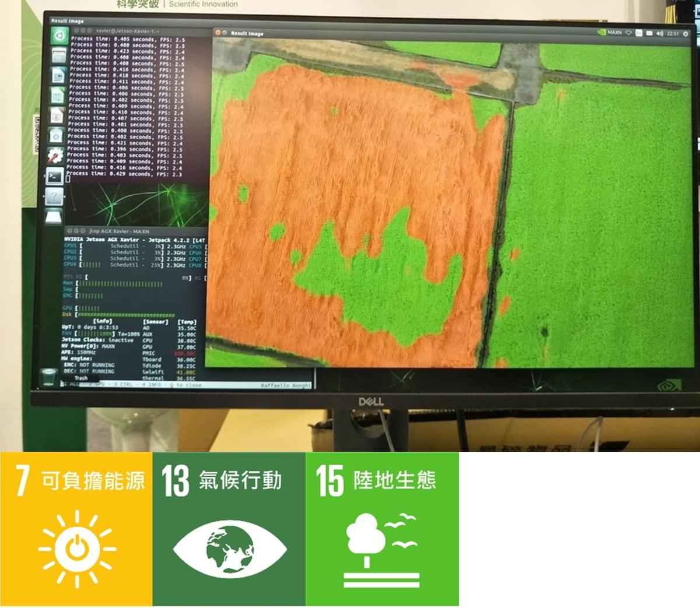The image size is (700, 608).
Task: Click the 'Raffaello Bonghi' credit in jtop footer
Action: [285, 386]
